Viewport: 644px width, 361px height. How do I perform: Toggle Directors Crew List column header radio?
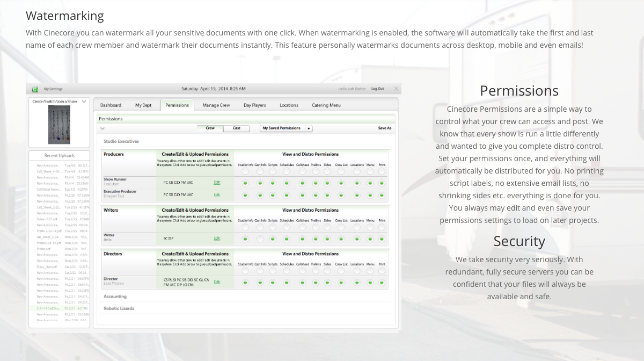click(341, 271)
